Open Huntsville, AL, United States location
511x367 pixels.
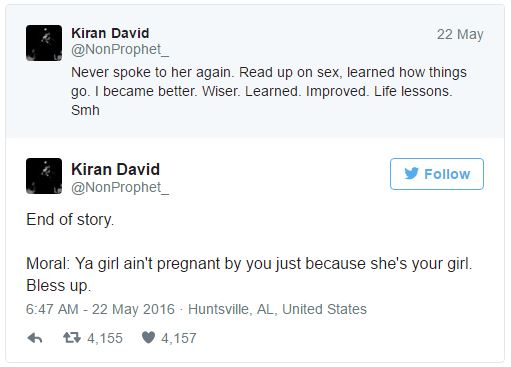pos(277,309)
